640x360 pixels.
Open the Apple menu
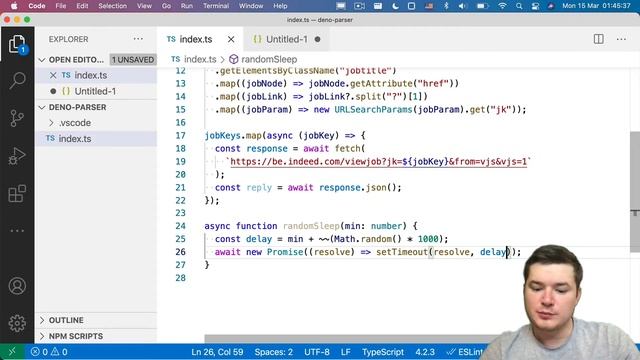click(x=14, y=6)
